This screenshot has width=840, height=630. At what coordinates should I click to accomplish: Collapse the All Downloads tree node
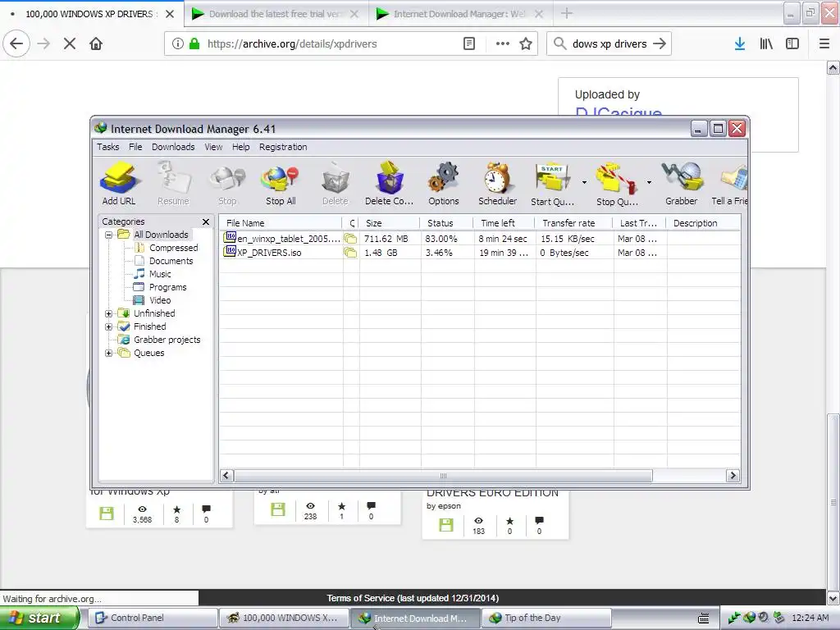point(109,235)
